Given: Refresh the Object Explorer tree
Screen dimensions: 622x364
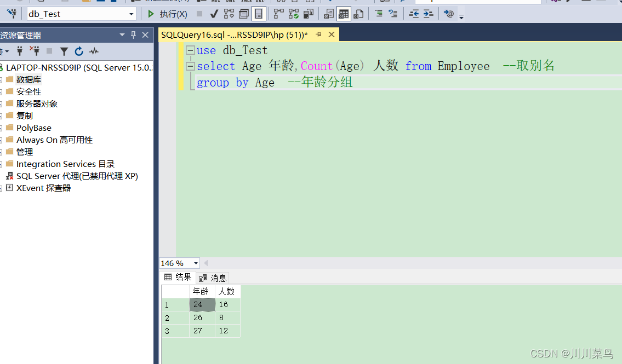Looking at the screenshot, I should (79, 51).
